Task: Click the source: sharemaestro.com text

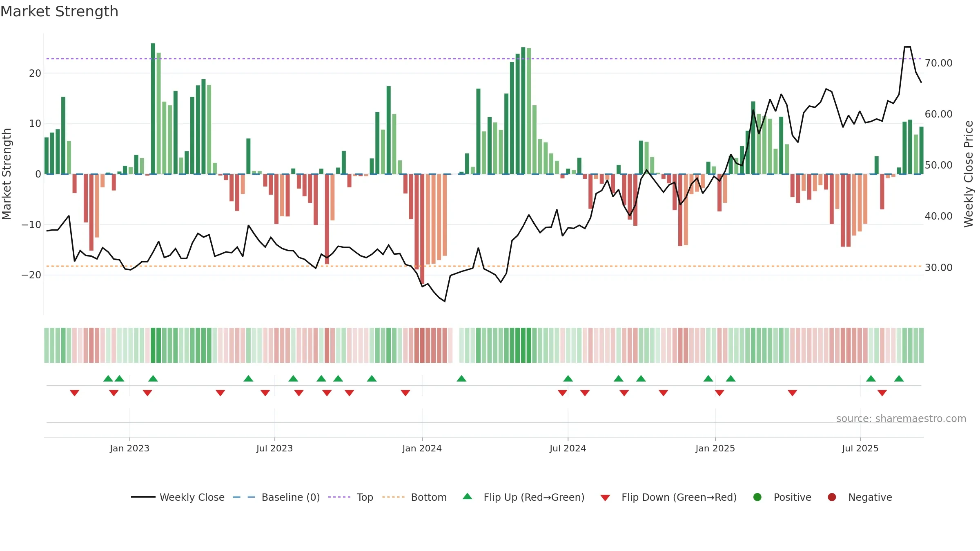Action: [901, 418]
